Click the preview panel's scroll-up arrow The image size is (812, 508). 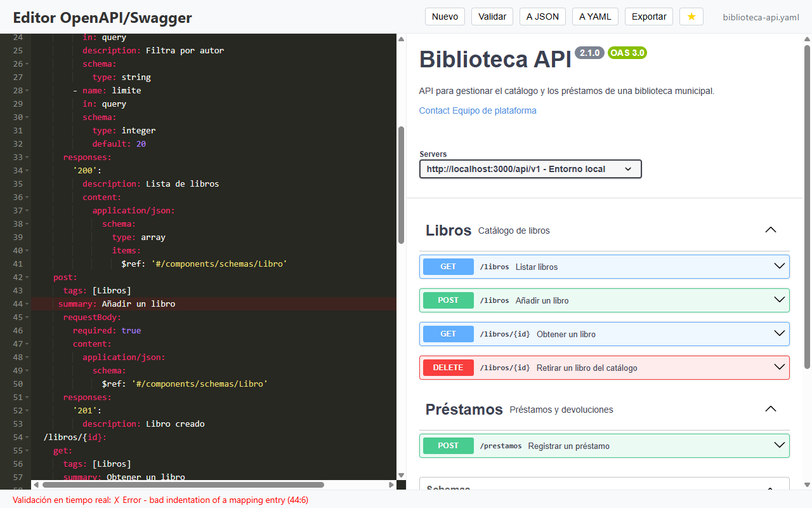[x=807, y=39]
